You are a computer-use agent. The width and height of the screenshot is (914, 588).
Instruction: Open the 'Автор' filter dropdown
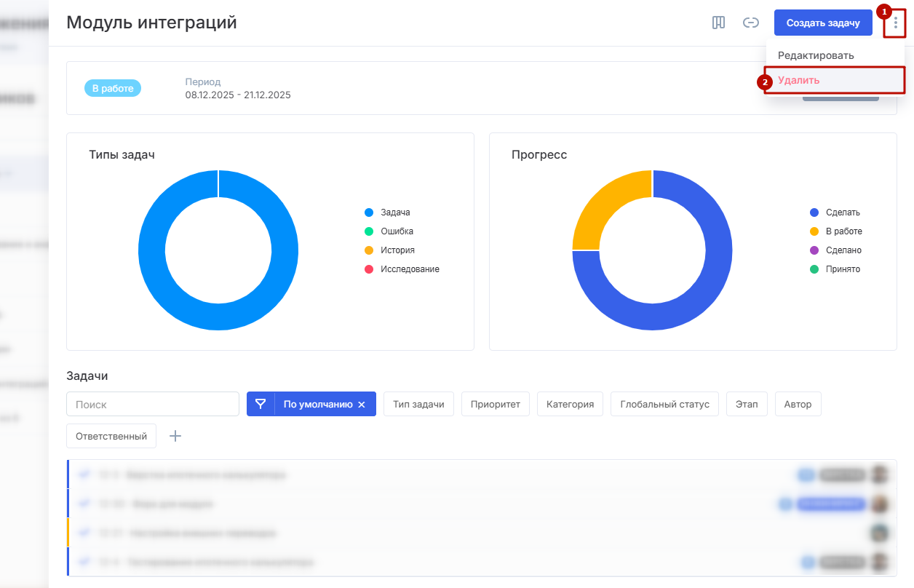pos(798,405)
